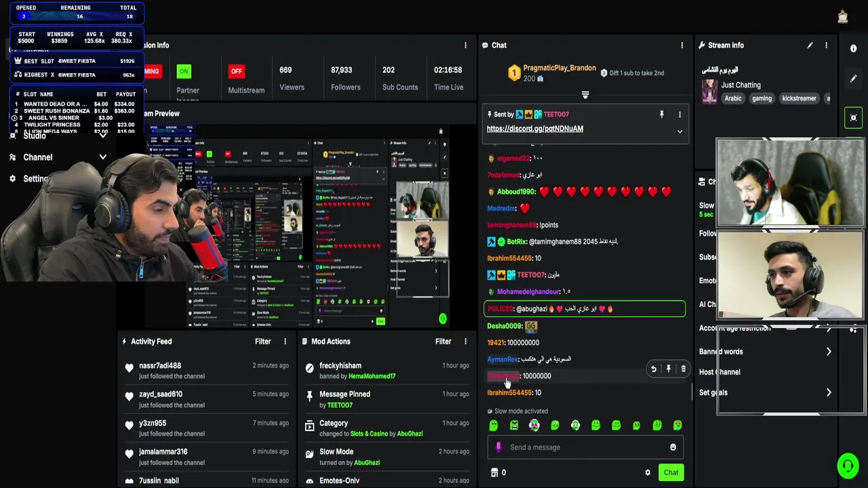
Task: Open the pinned message three-dot menu
Action: tap(679, 115)
